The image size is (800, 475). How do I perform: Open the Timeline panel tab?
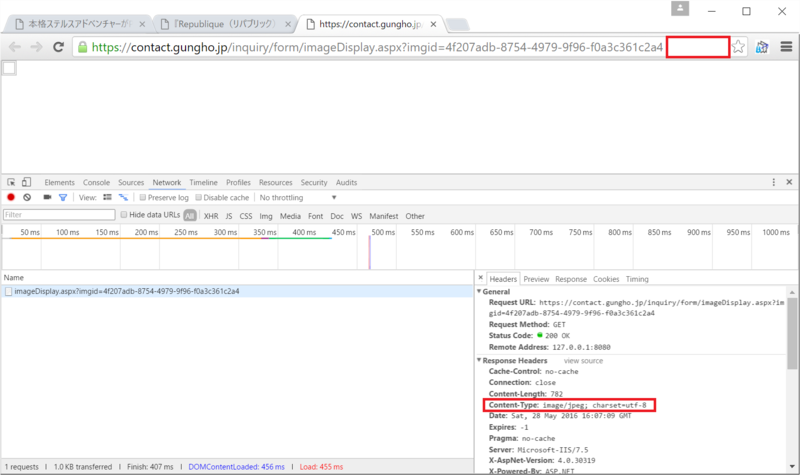[203, 183]
